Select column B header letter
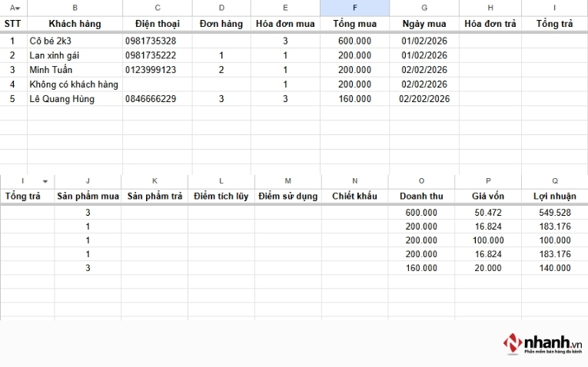 [75, 8]
